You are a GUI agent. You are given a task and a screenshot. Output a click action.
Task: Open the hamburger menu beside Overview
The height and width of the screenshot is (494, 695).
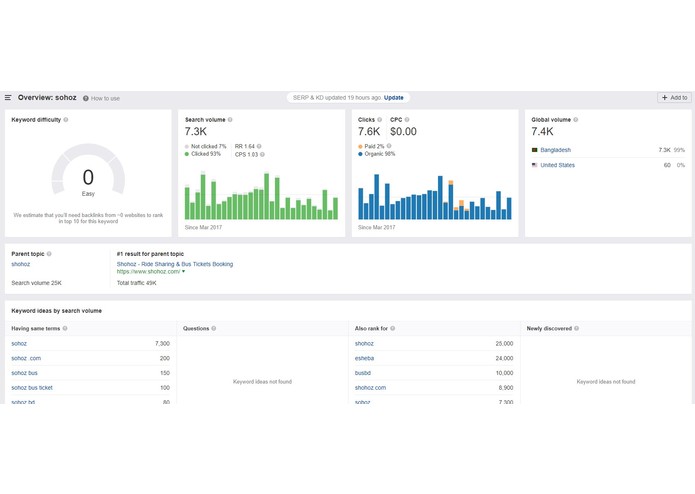[8, 97]
